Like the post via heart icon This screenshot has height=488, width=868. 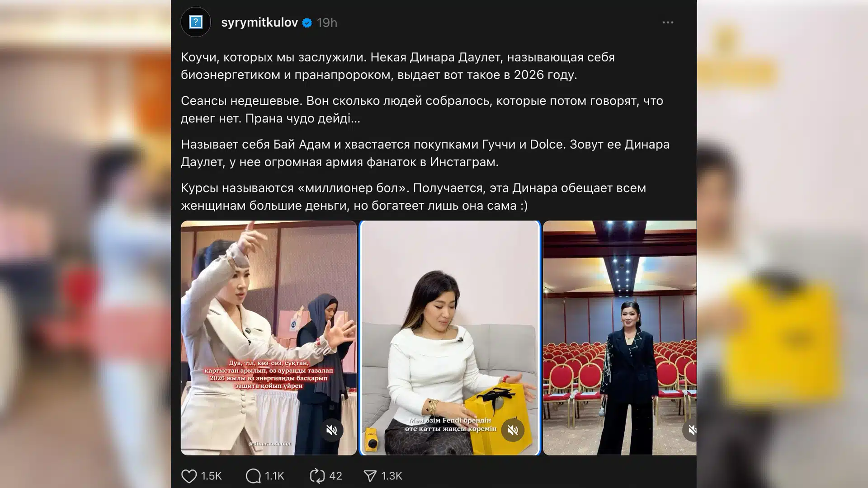pyautogui.click(x=189, y=476)
